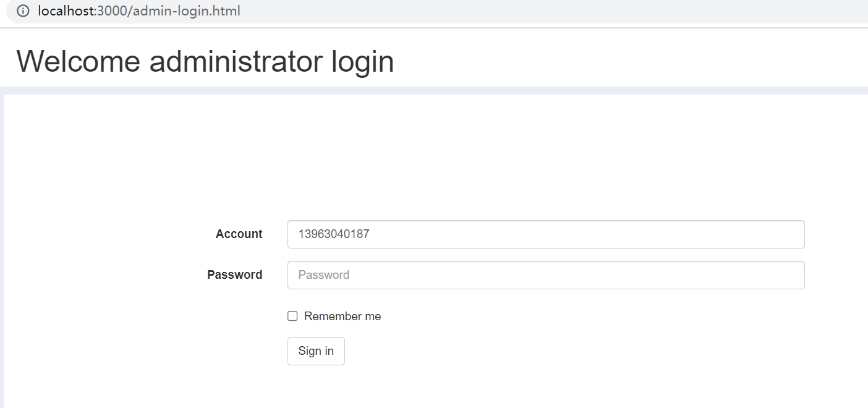Click the word Welcome in heading
The width and height of the screenshot is (868, 408).
click(78, 61)
